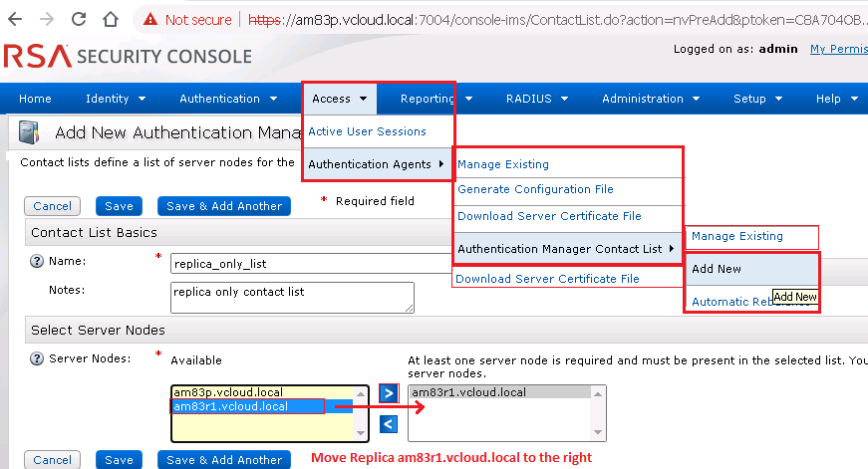Expand the Authentication menu
The width and height of the screenshot is (868, 469).
coord(227,99)
